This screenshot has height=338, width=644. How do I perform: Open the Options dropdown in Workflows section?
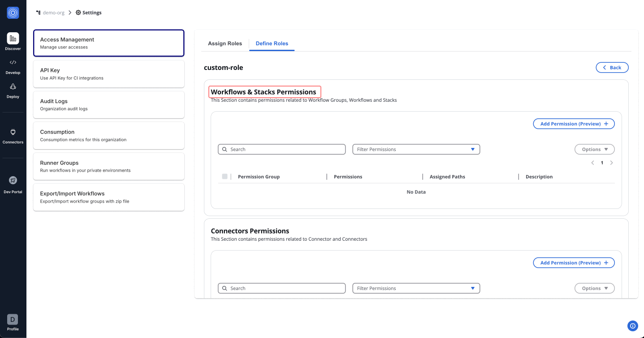tap(594, 149)
